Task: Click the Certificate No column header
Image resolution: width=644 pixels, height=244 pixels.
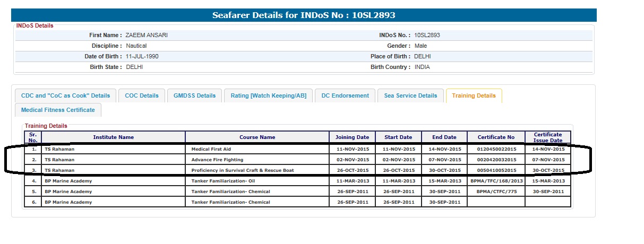Action: pyautogui.click(x=496, y=137)
